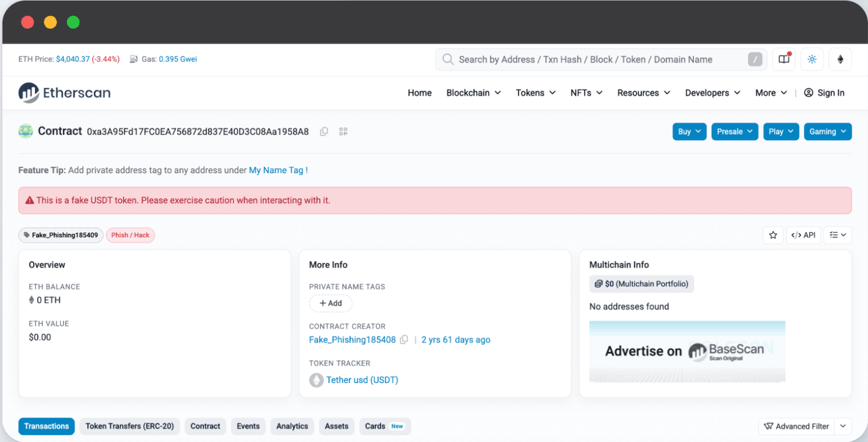Expand the Blockchain menu
This screenshot has width=868, height=442.
pos(474,93)
